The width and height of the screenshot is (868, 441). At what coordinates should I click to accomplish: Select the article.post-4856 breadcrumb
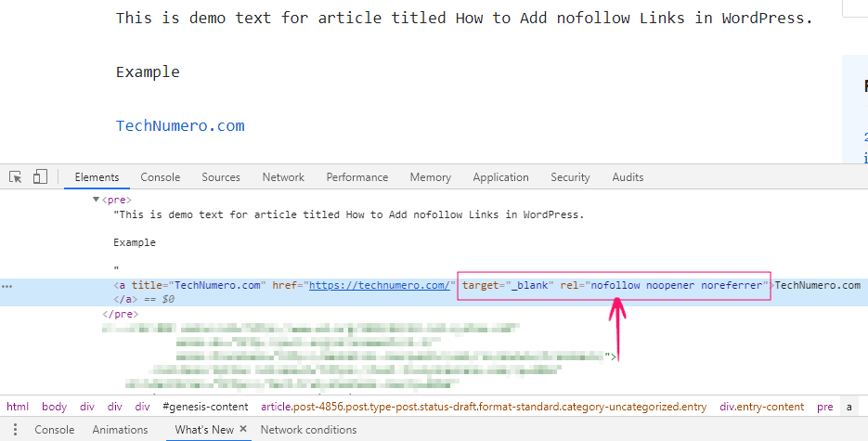484,407
